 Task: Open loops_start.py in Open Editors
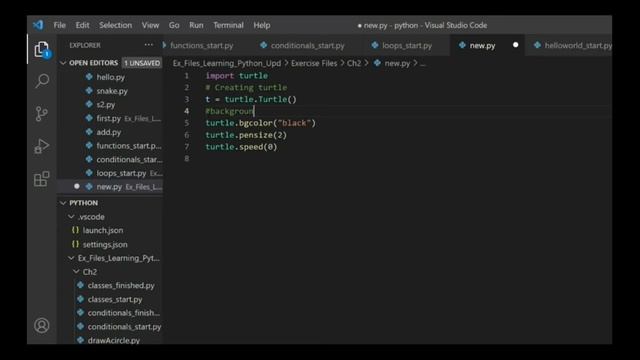point(121,173)
